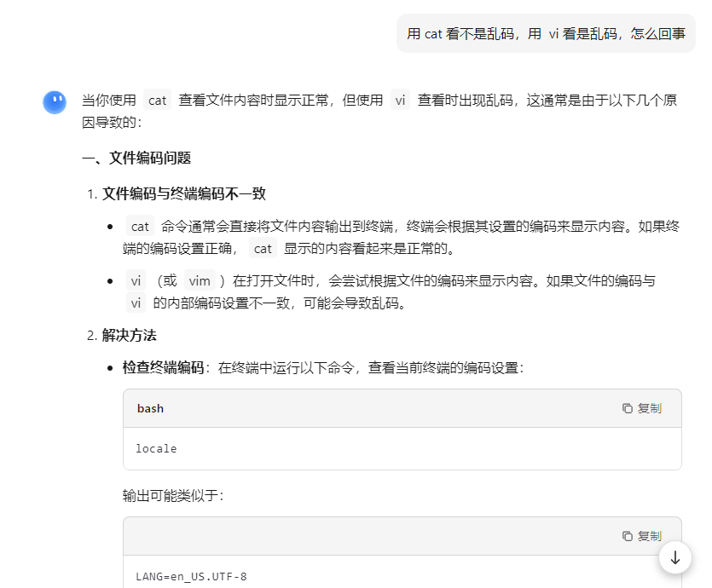The width and height of the screenshot is (712, 588).
Task: Click bold text '检查终端编码'
Action: click(x=163, y=367)
